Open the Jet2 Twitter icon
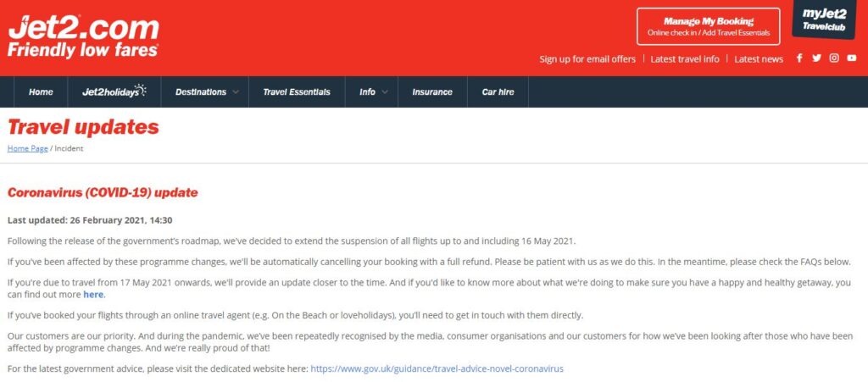 (816, 58)
